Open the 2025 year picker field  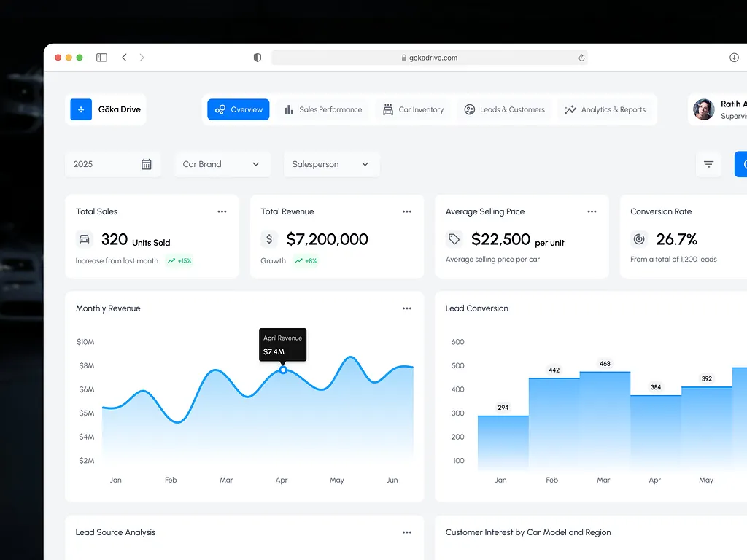pos(113,164)
